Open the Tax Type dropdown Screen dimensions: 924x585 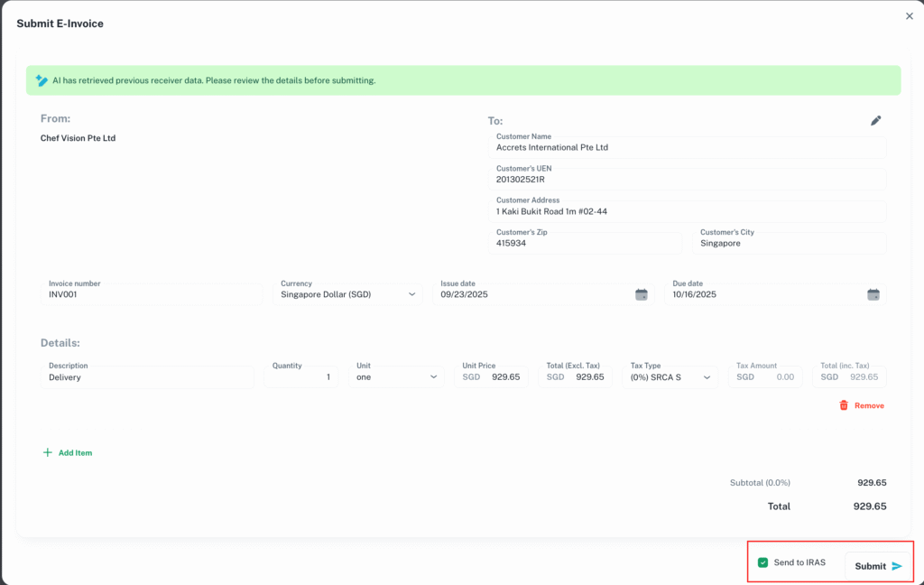[x=670, y=376]
